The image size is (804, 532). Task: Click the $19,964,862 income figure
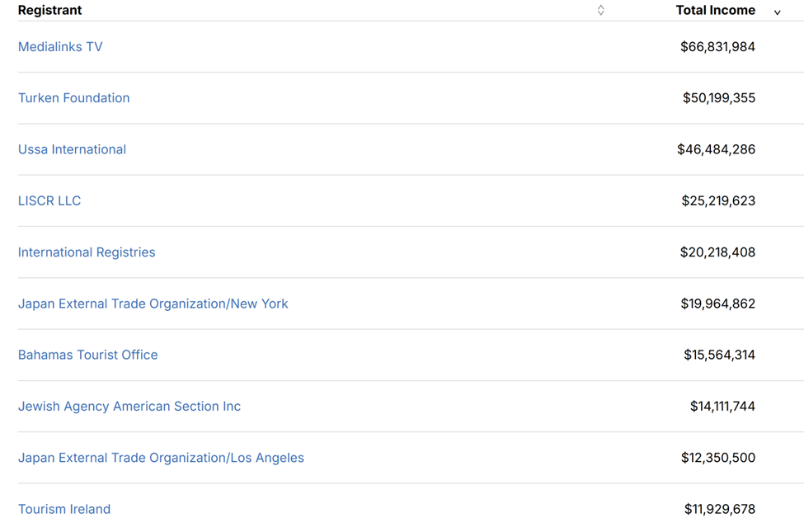pos(717,304)
